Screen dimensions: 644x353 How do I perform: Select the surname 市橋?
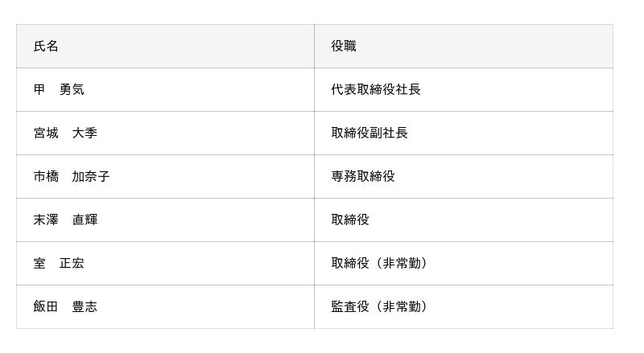pos(46,177)
